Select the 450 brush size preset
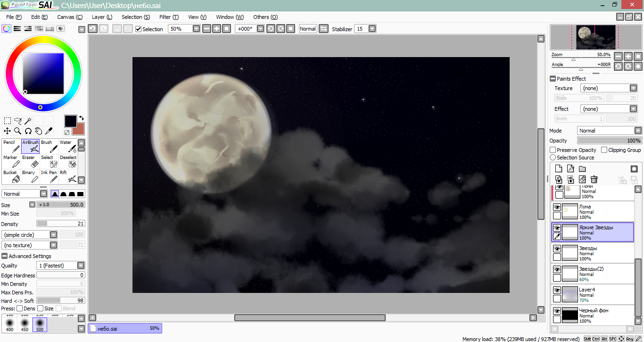The image size is (644, 342). click(x=25, y=324)
